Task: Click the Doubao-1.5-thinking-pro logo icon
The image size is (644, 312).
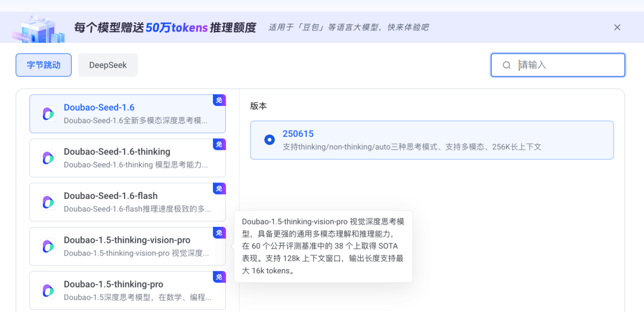Action: click(48, 291)
